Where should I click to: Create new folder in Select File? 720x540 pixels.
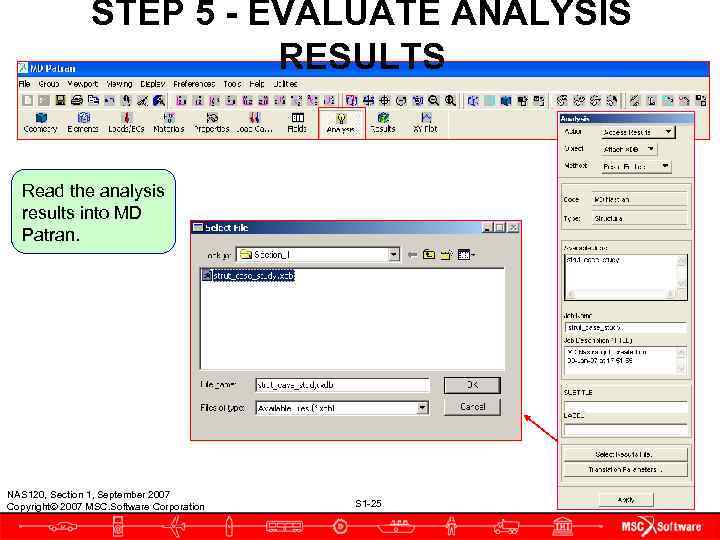click(x=446, y=254)
